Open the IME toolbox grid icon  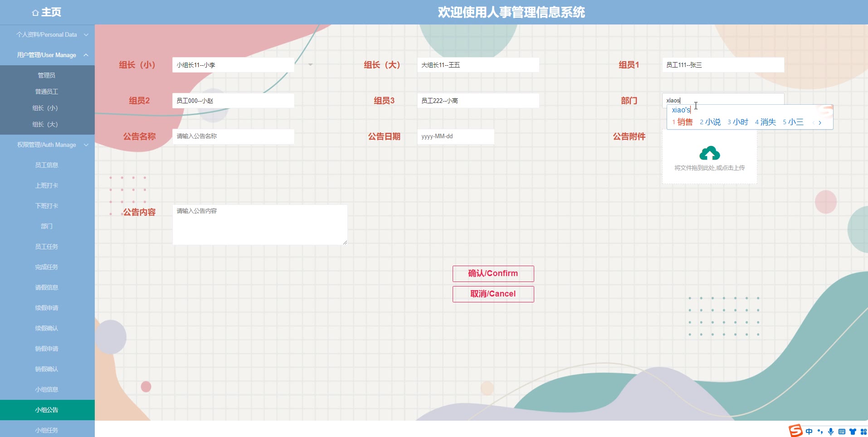point(863,432)
